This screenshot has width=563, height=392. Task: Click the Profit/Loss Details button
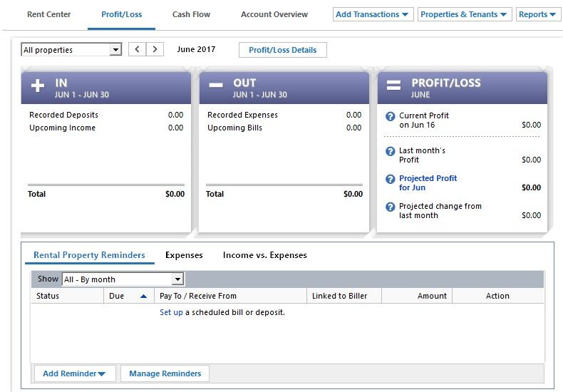[283, 50]
